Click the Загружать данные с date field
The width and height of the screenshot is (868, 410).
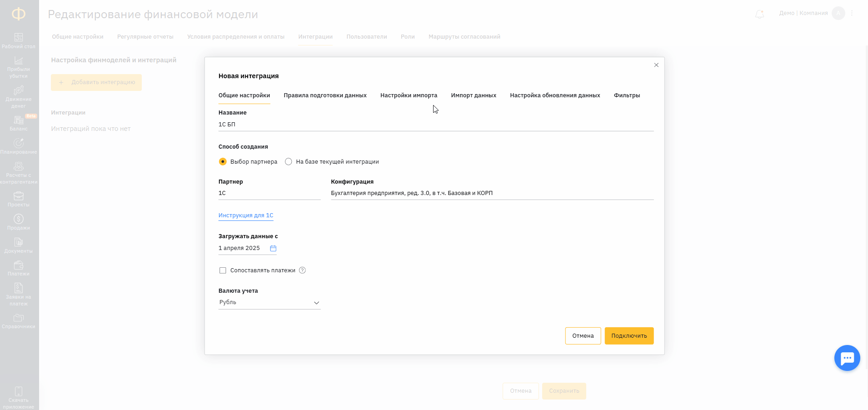click(x=247, y=248)
